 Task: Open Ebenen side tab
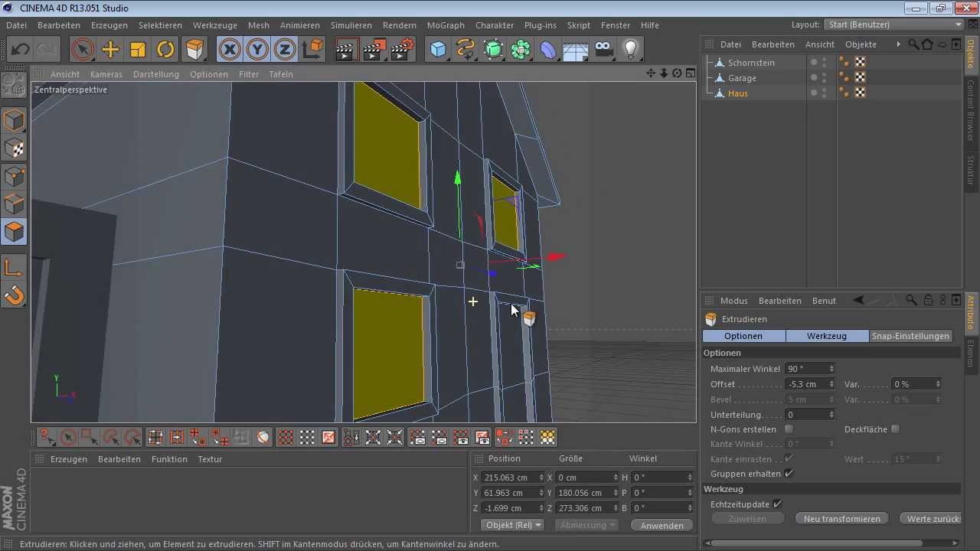(971, 354)
